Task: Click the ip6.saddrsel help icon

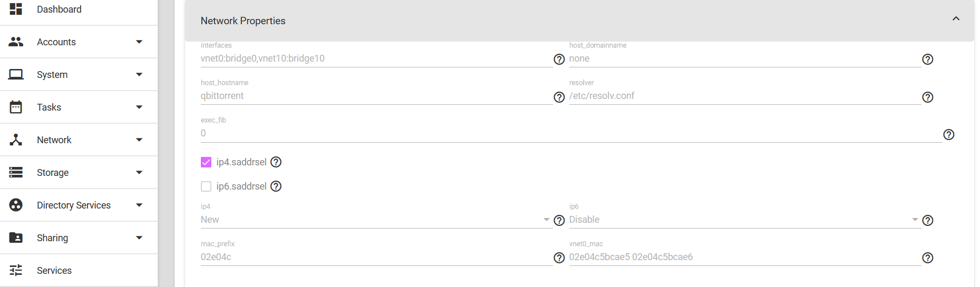Action: coord(276,186)
